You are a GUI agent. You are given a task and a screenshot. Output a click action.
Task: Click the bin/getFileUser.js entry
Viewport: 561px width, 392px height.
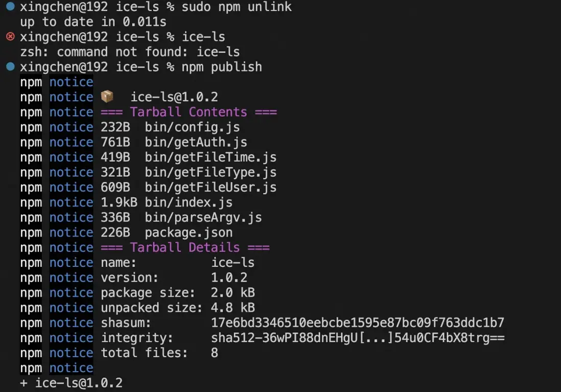[x=211, y=187]
